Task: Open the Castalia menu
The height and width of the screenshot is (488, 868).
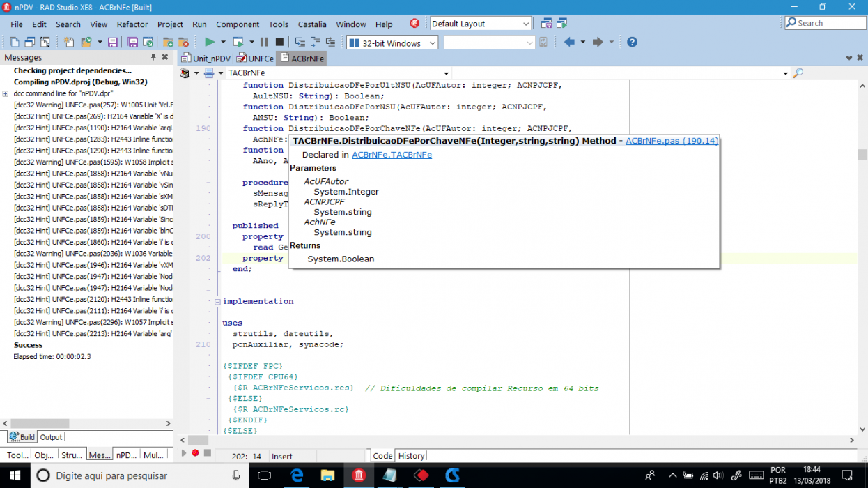Action: tap(312, 24)
